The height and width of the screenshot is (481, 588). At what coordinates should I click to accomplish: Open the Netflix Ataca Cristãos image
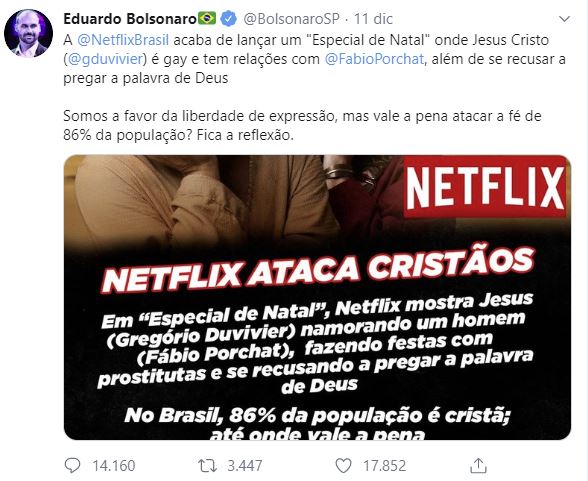coord(317,297)
